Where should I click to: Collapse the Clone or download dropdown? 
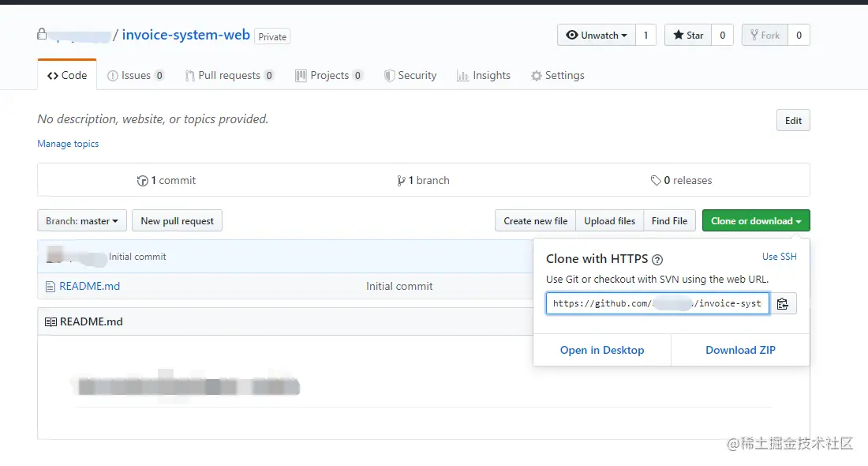(x=756, y=220)
